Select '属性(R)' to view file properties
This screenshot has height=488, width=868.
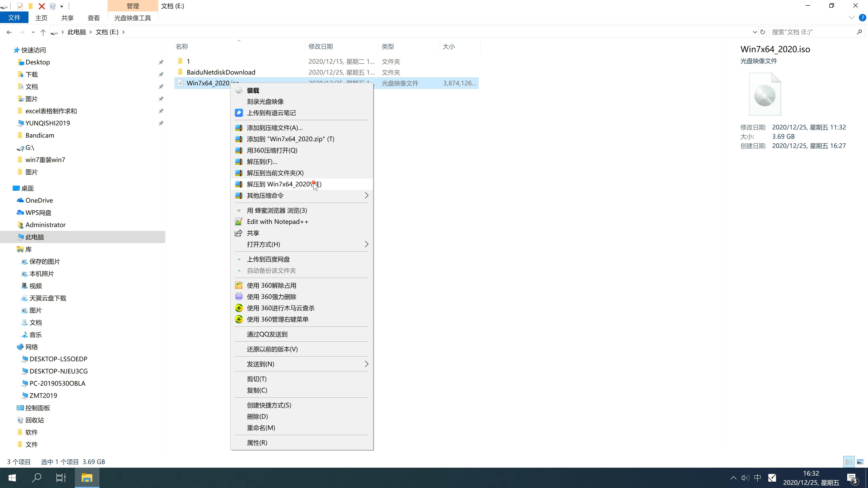click(257, 442)
